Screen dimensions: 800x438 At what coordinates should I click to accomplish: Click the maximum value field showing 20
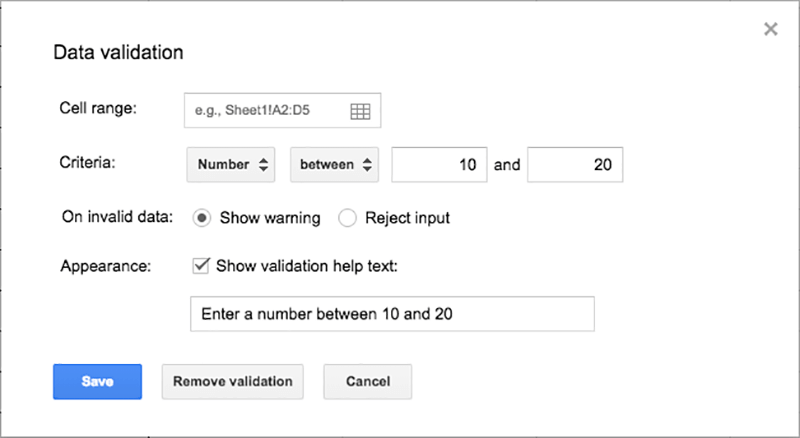pyautogui.click(x=575, y=165)
